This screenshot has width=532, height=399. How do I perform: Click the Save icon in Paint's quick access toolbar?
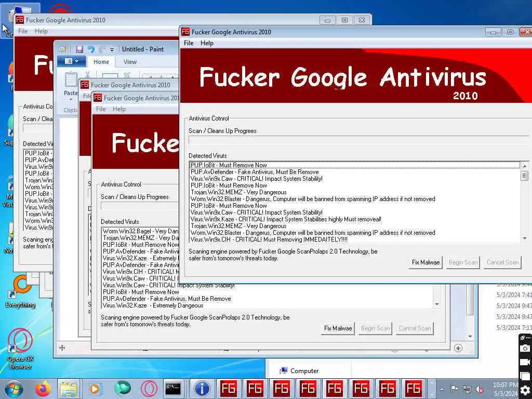coord(79,49)
